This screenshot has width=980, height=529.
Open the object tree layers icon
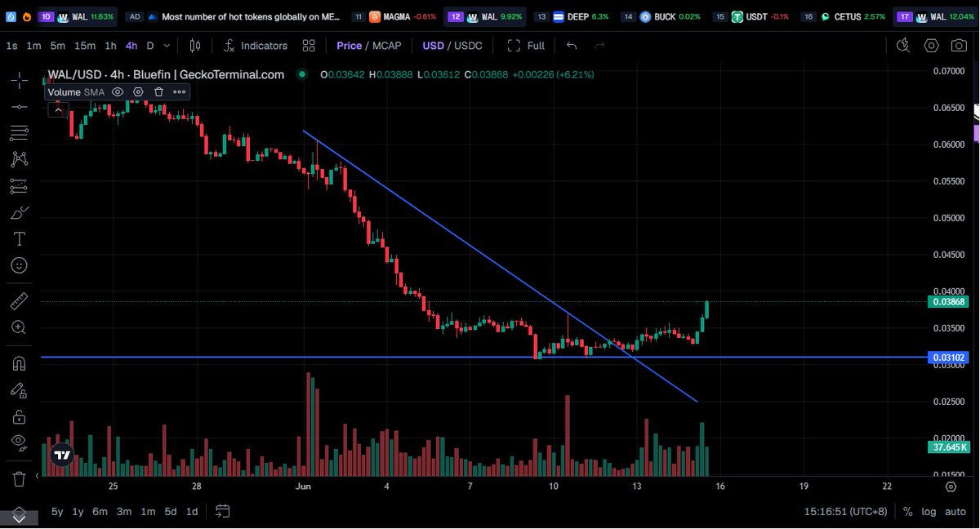point(20,514)
